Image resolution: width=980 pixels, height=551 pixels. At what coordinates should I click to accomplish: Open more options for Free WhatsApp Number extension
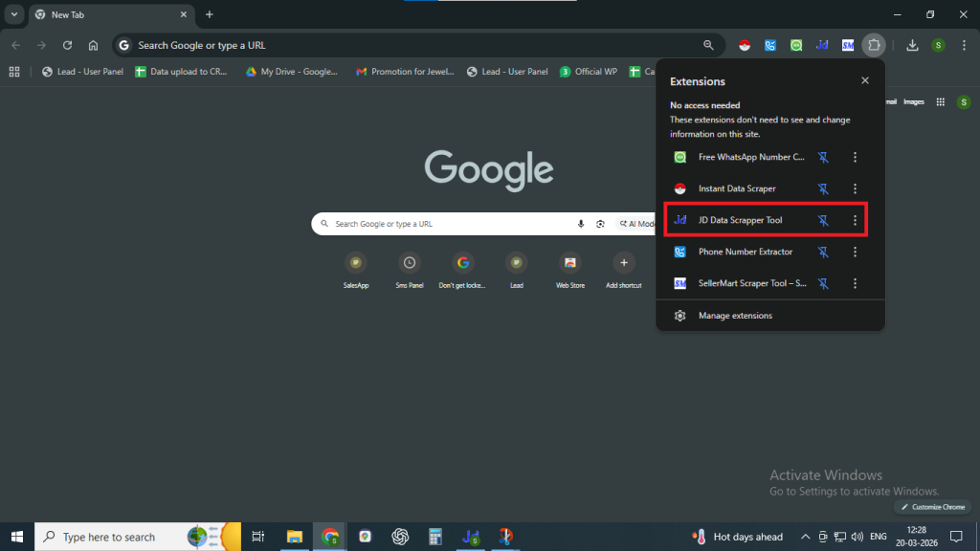point(855,157)
